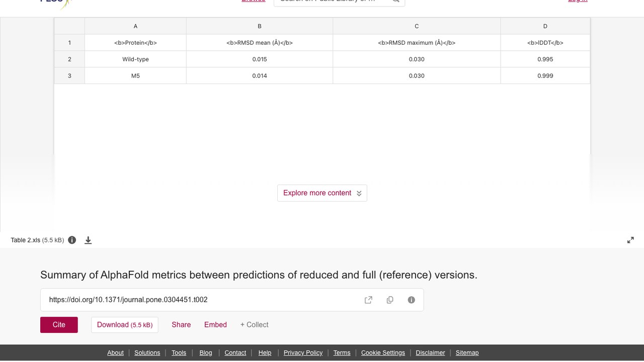The width and height of the screenshot is (644, 362).
Task: Click the download arrow icon beside Table 2.xls
Action: [88, 240]
